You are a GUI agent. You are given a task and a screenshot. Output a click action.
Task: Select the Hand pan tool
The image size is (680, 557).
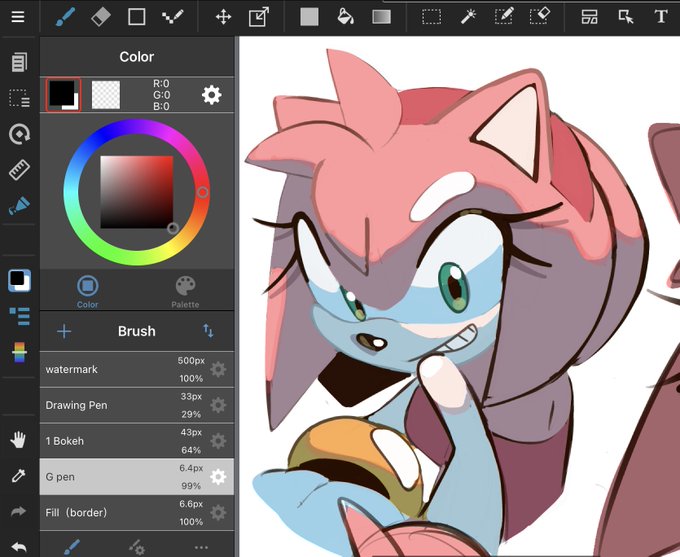coord(18,440)
